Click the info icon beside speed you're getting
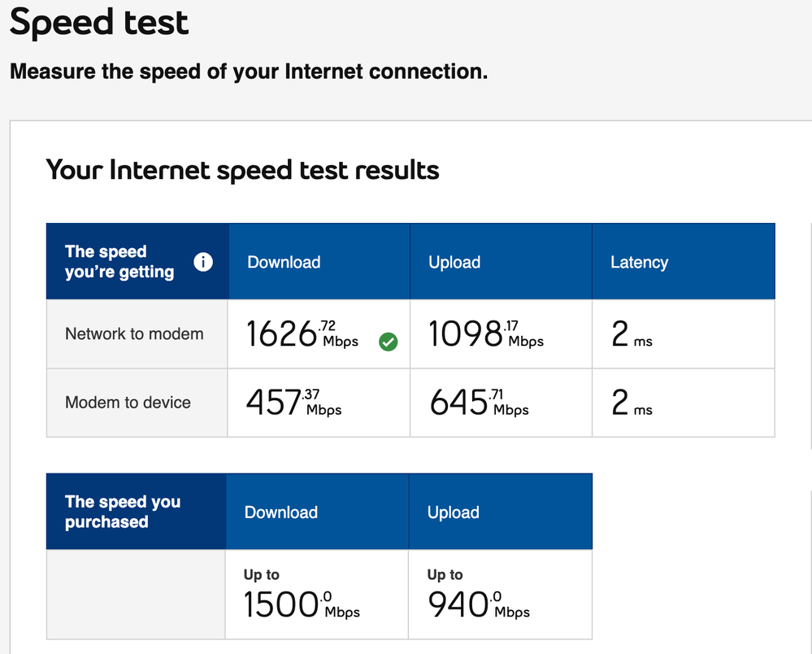 [203, 262]
